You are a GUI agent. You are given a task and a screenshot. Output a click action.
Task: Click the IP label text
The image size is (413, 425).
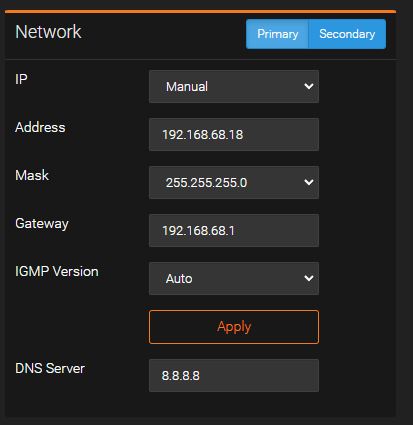(x=21, y=79)
